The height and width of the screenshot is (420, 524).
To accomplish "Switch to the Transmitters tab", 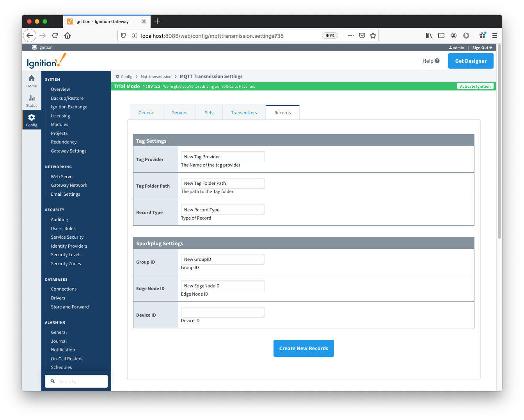I will coord(244,113).
